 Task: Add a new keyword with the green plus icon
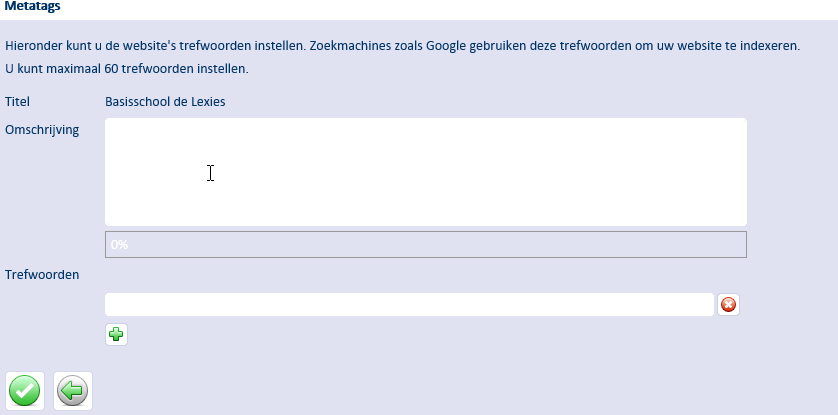[116, 334]
